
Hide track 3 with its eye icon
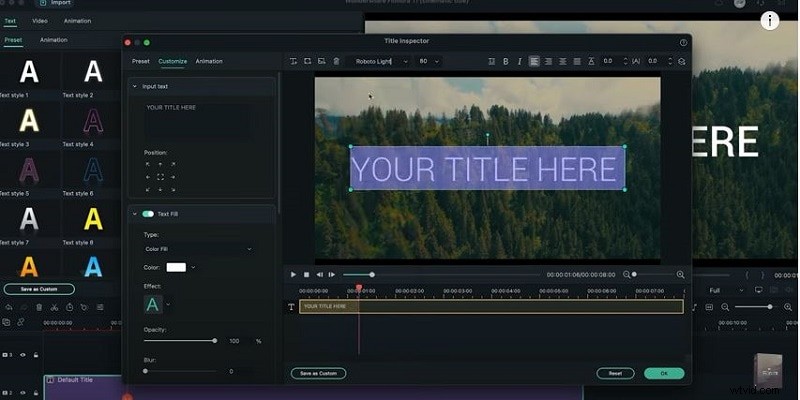(22, 355)
